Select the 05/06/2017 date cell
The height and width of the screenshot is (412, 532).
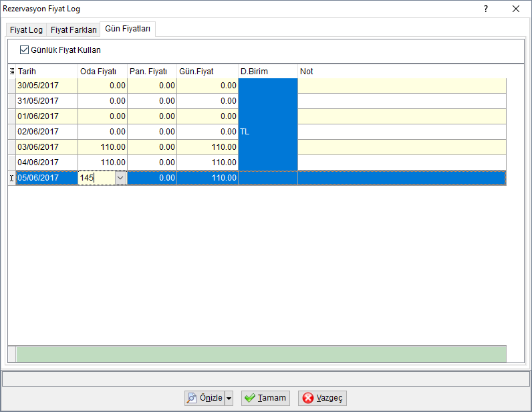tap(47, 178)
